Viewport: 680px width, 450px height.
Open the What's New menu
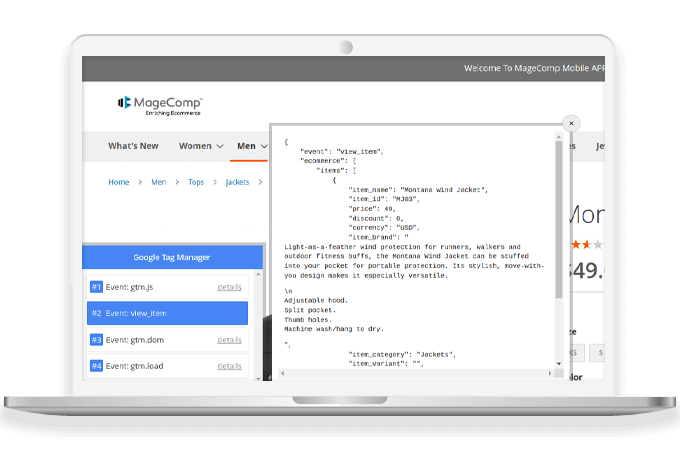tap(133, 146)
